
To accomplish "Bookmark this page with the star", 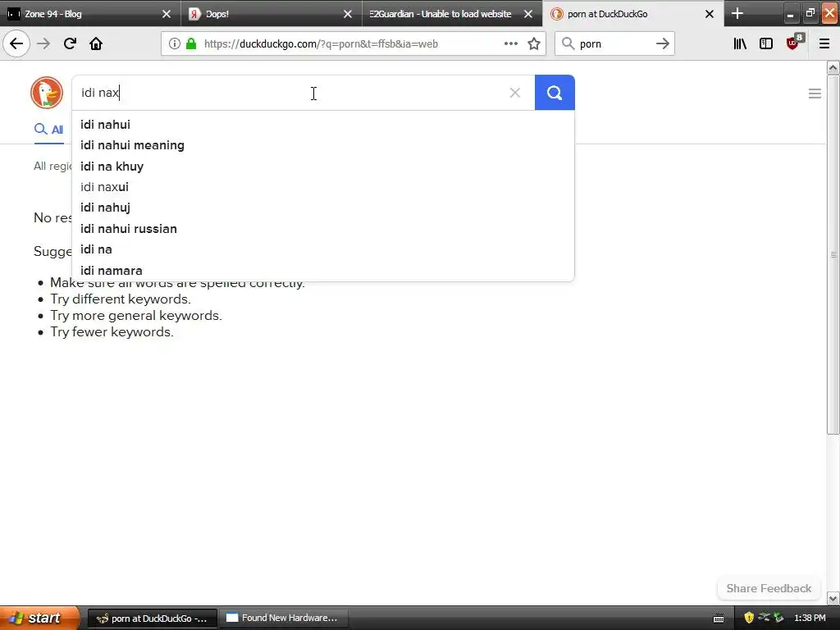I will (533, 43).
